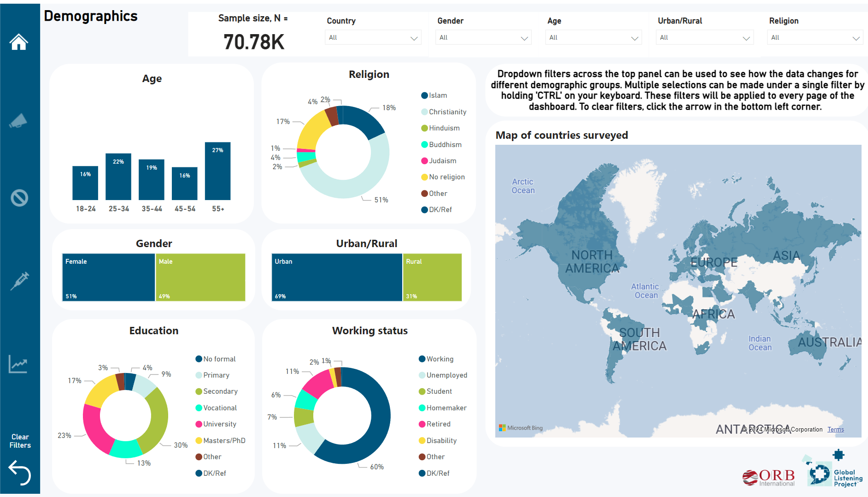Open the megaphone page in sidebar
This screenshot has width=868, height=497.
[19, 121]
